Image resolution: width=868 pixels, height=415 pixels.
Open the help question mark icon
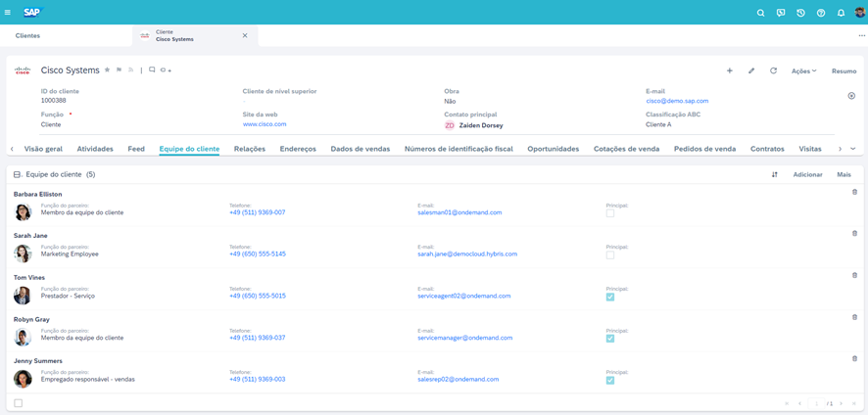821,13
